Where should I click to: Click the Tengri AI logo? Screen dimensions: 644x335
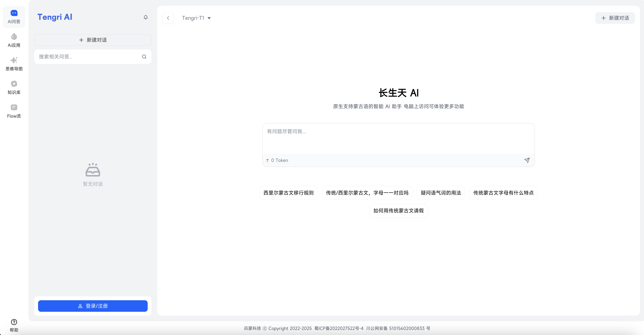[55, 17]
